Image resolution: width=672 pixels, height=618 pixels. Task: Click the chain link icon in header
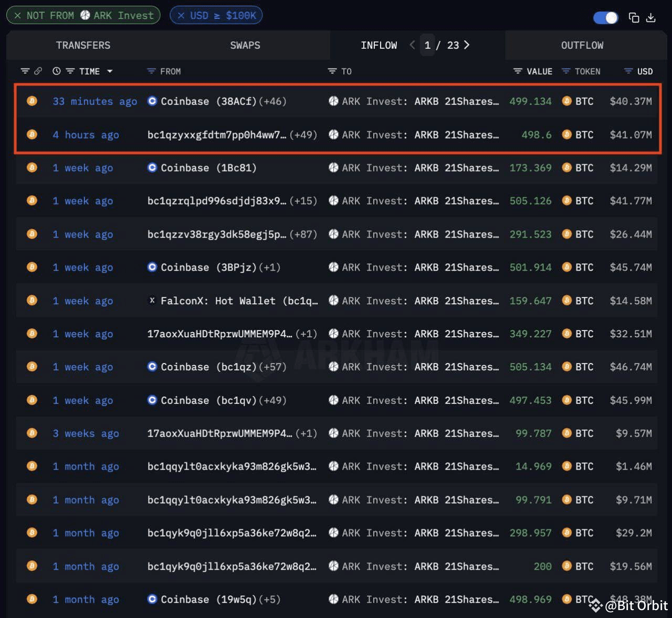pyautogui.click(x=38, y=71)
